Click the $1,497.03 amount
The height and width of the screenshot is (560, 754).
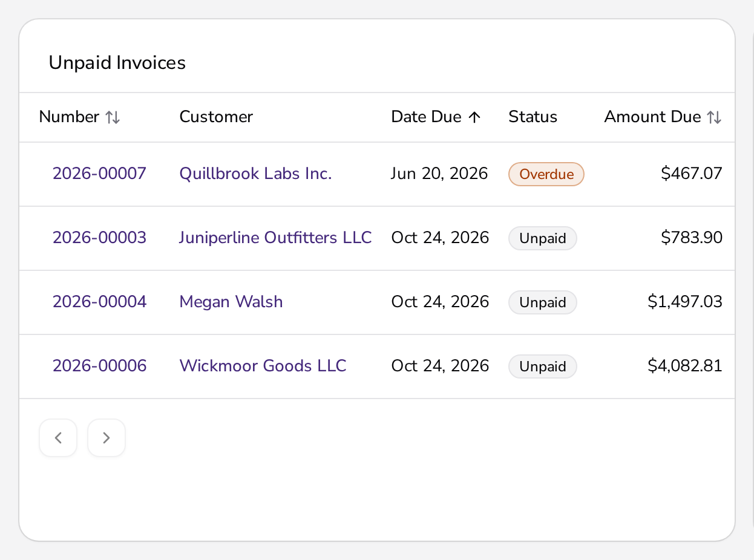tap(685, 302)
